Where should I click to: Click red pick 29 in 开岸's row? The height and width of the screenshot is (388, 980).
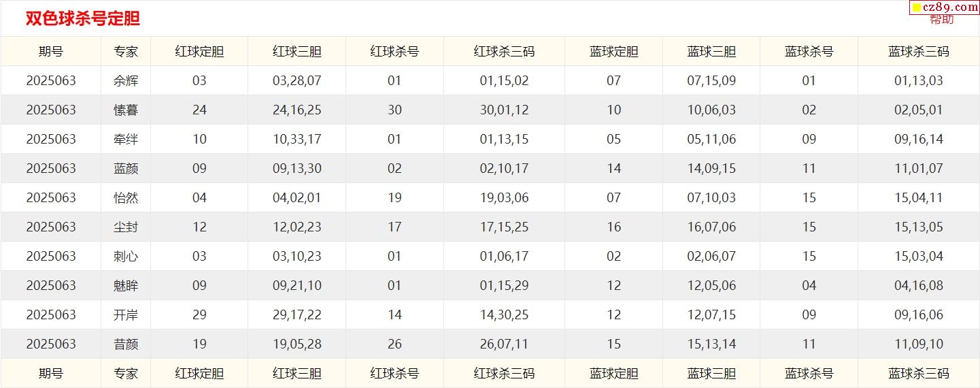199,314
